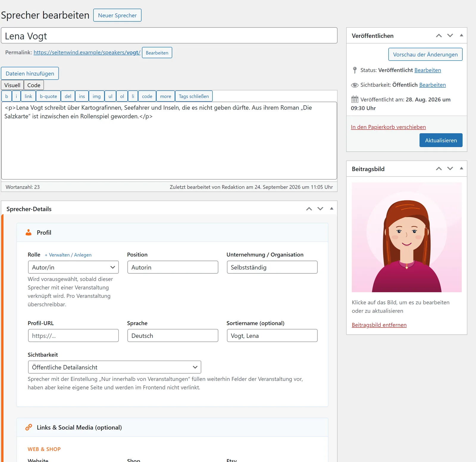Move Beitragsbild panel down arrow
Screen dimensions: 476x462
click(x=450, y=169)
